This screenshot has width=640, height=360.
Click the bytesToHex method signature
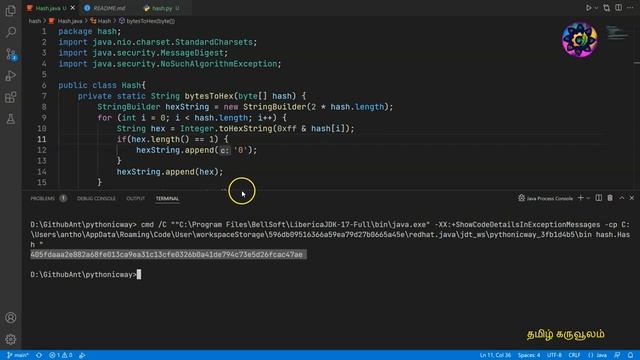191,96
